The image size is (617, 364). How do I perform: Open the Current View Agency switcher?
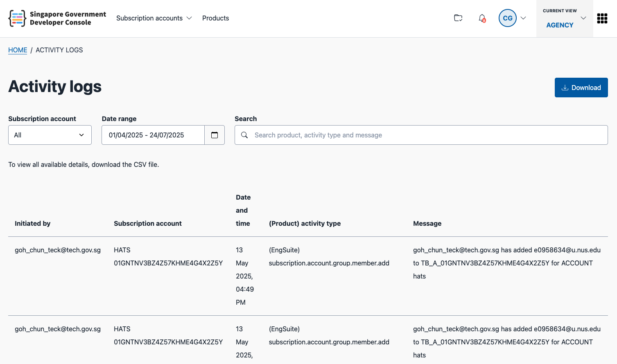click(565, 18)
